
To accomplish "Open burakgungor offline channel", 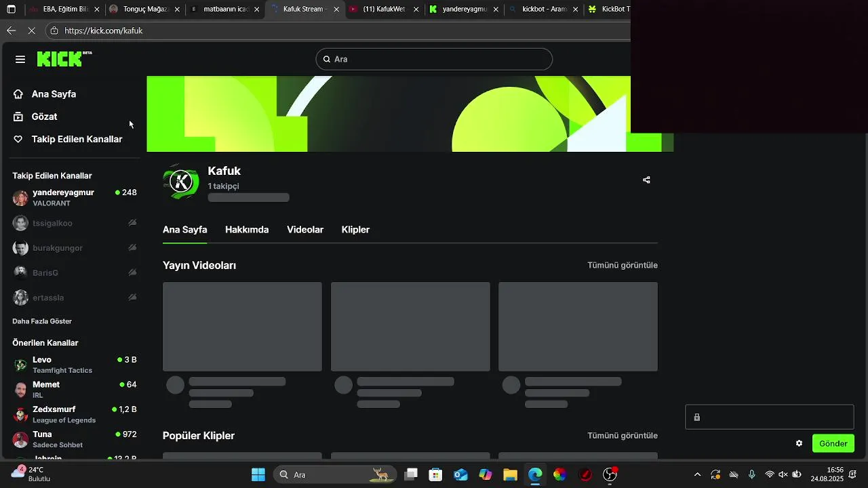I will click(x=75, y=248).
